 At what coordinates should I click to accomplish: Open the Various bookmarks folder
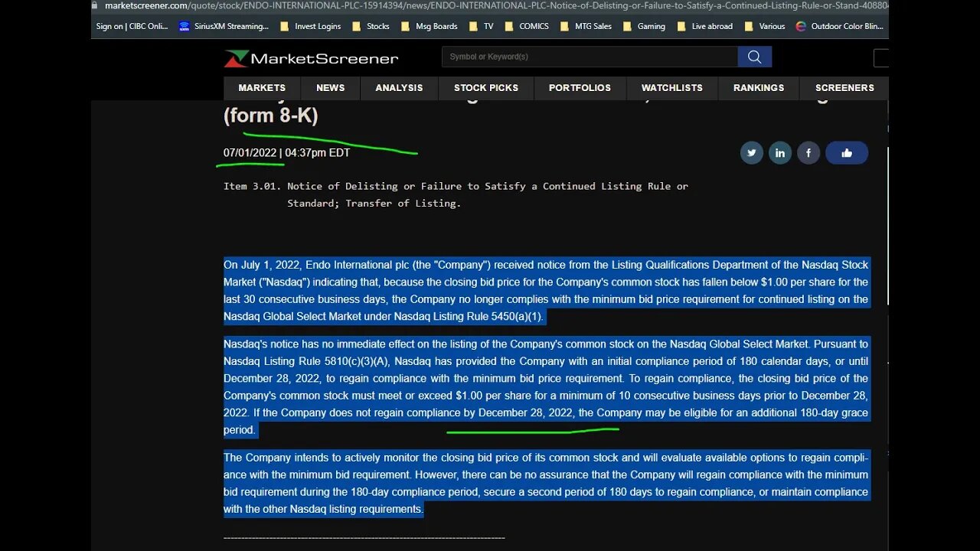[764, 26]
